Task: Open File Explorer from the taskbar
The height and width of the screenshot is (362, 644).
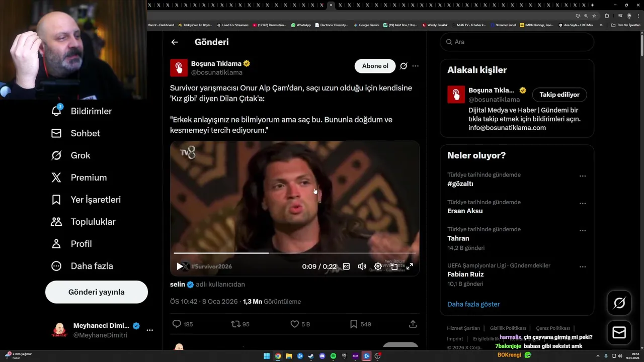Action: point(289,356)
